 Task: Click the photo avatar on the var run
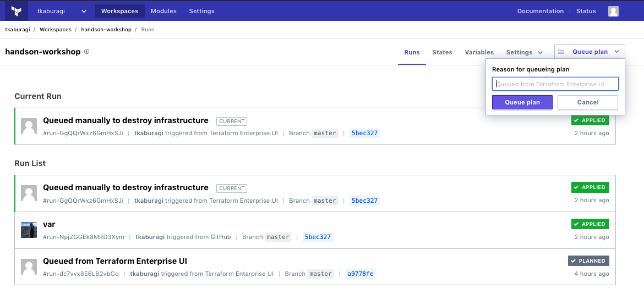click(29, 230)
